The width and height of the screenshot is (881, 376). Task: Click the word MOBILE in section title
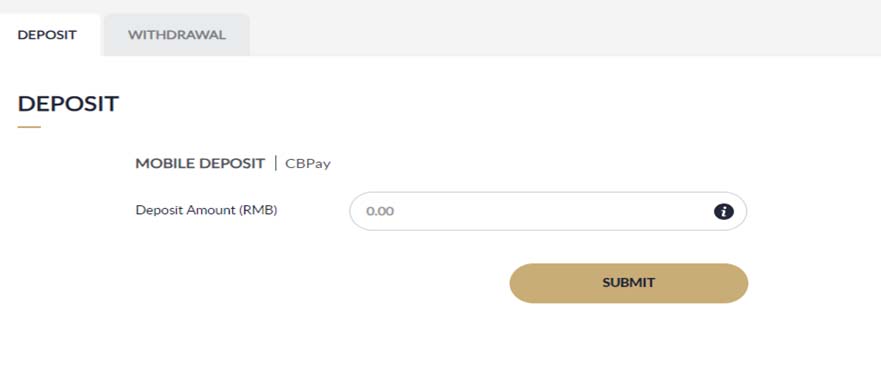point(163,164)
